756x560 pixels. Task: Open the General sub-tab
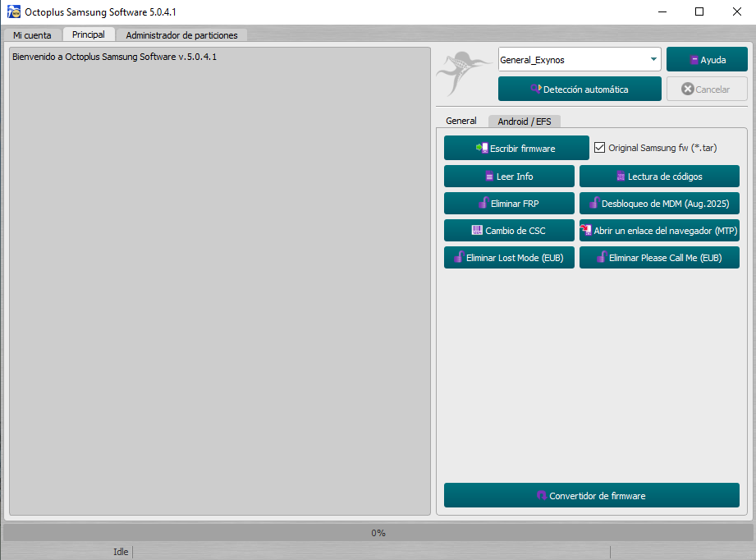(x=460, y=121)
